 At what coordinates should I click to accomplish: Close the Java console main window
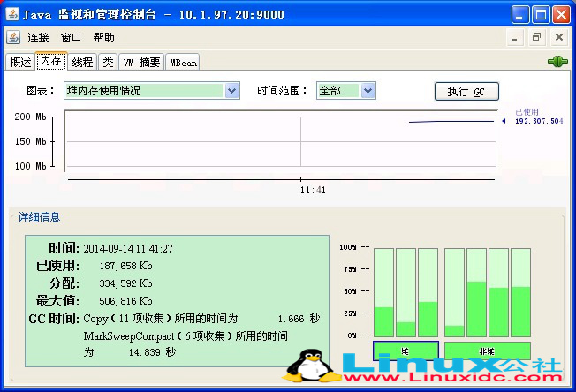tap(561, 15)
